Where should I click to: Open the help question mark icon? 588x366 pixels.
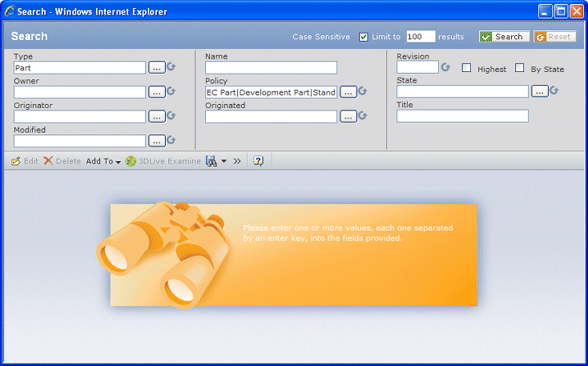(x=259, y=161)
